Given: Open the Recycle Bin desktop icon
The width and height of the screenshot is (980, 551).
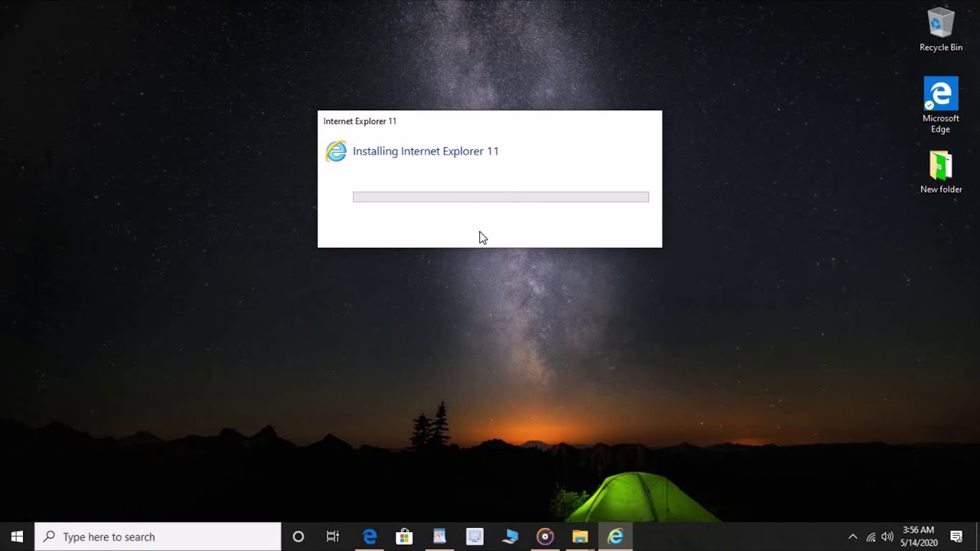Looking at the screenshot, I should coord(941,30).
